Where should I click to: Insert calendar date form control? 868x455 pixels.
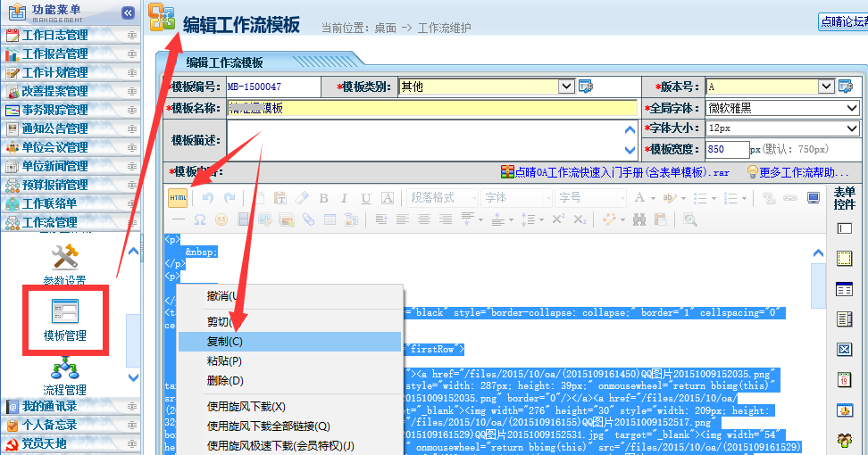tap(844, 380)
